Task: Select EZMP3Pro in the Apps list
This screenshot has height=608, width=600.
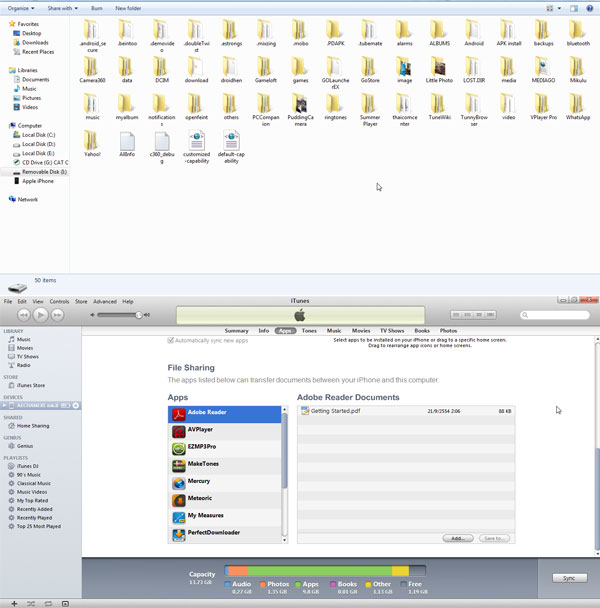Action: pyautogui.click(x=225, y=449)
